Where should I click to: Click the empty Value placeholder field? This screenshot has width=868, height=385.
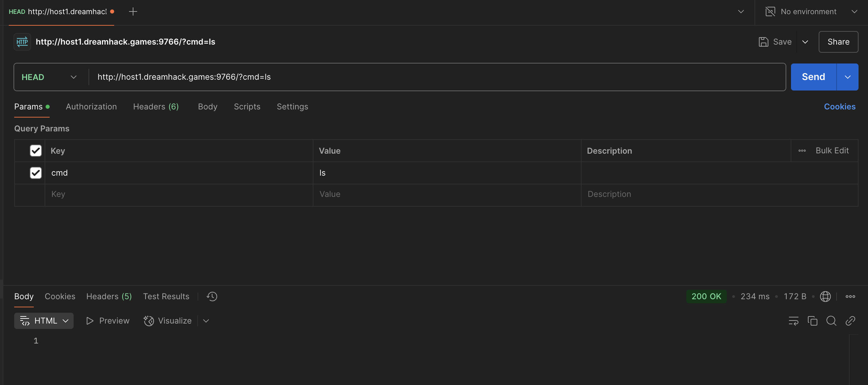click(x=447, y=194)
